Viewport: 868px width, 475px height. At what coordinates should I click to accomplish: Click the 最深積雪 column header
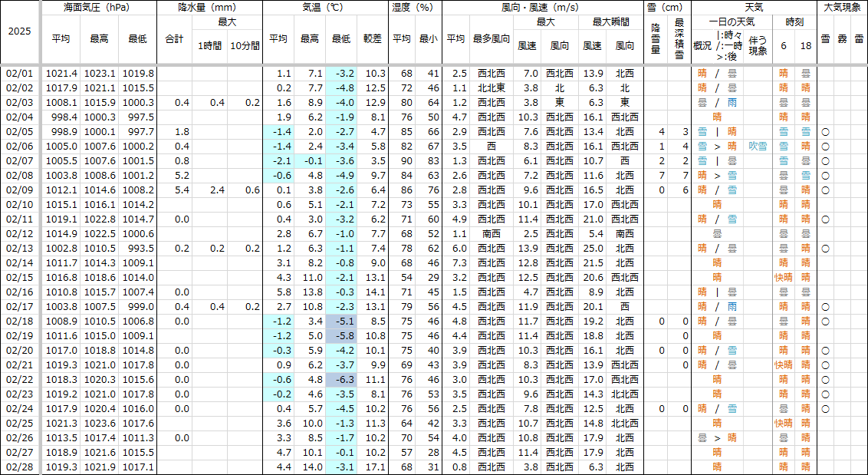(679, 37)
